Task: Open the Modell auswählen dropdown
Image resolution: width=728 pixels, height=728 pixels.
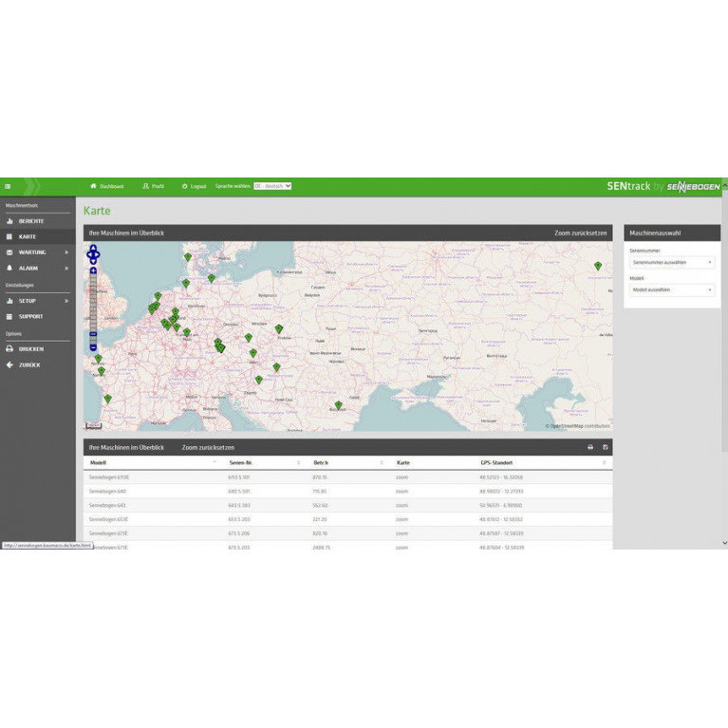Action: pyautogui.click(x=672, y=289)
